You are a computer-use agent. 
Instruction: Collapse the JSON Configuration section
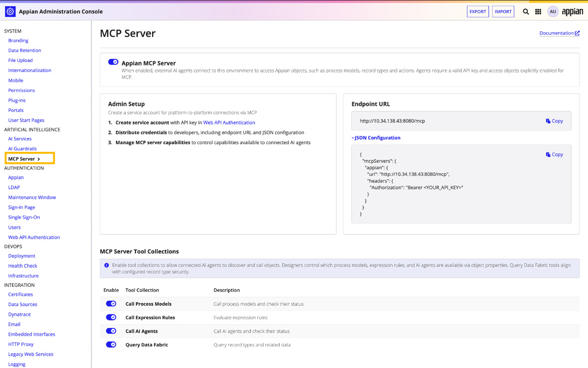coord(376,138)
